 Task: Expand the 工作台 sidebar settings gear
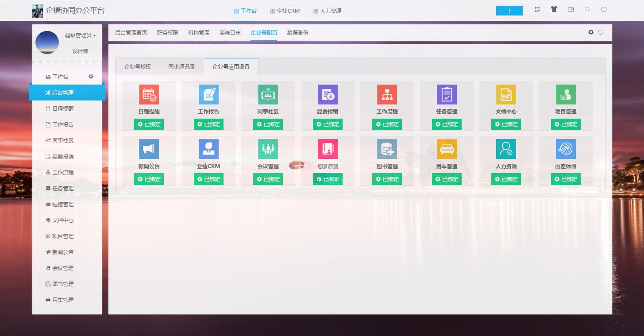91,76
